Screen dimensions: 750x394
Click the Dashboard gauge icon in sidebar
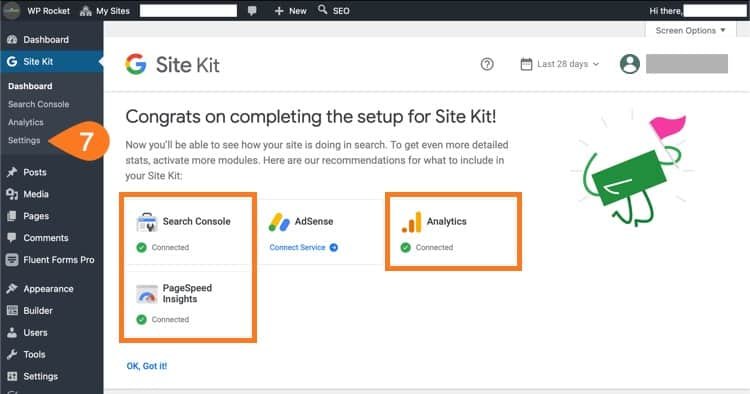pos(12,40)
